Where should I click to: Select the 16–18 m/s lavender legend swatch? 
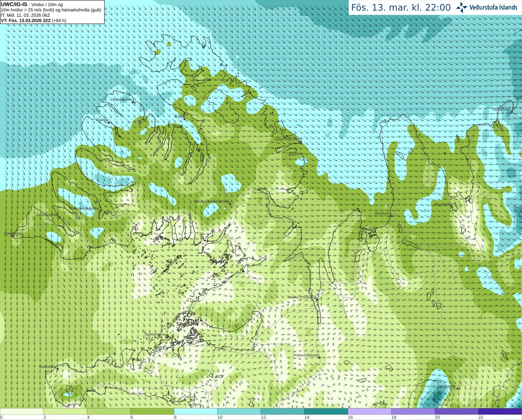(x=369, y=411)
